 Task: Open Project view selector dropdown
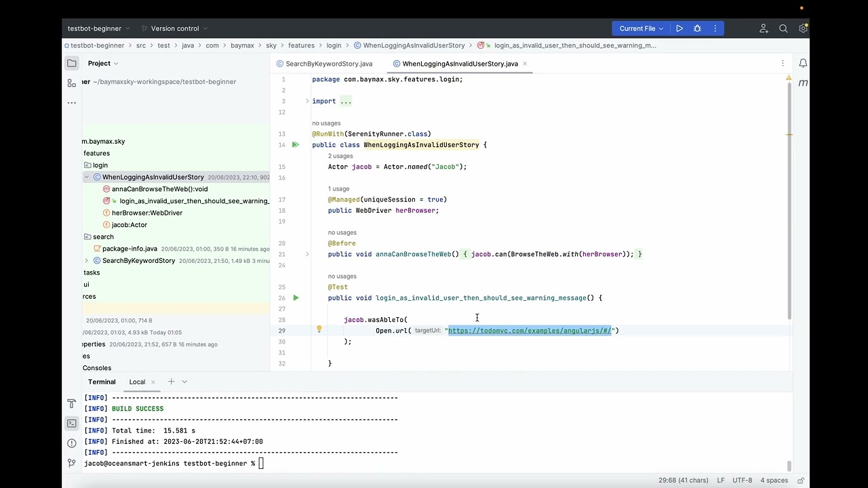pyautogui.click(x=103, y=64)
